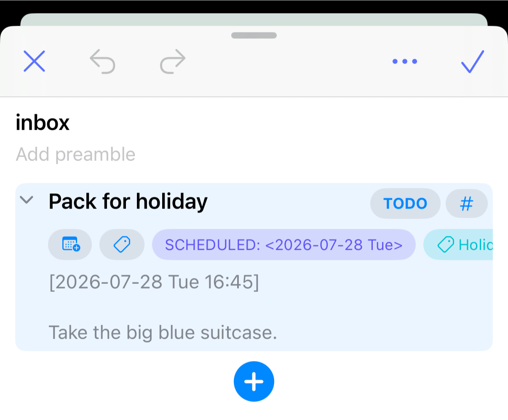Edit the inbox document title
Screen dimensions: 508x420
pos(43,123)
